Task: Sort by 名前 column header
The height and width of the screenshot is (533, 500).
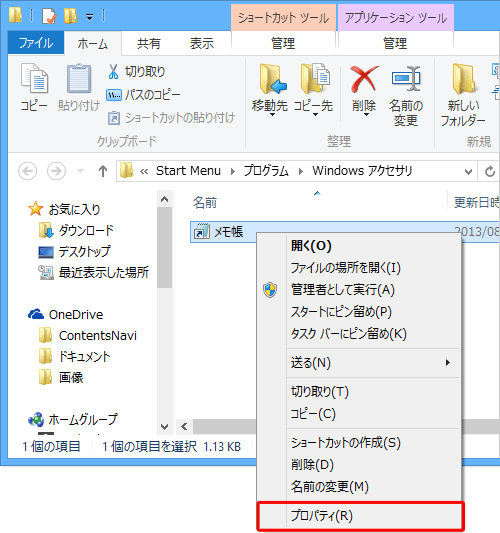Action: pyautogui.click(x=205, y=203)
